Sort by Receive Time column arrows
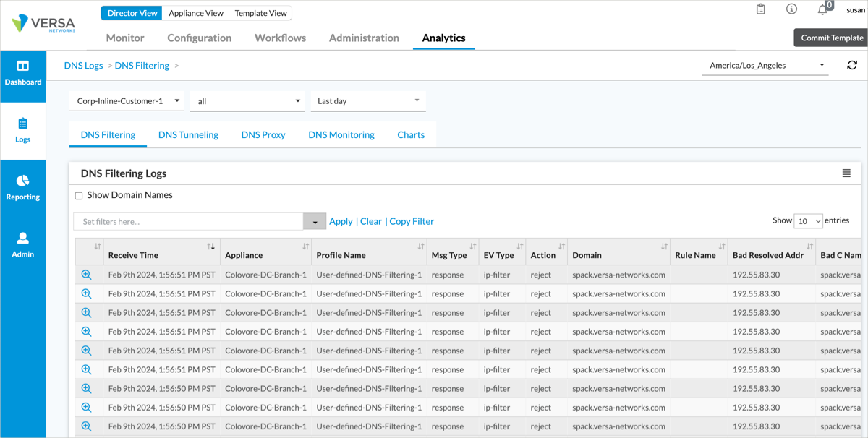 point(211,246)
